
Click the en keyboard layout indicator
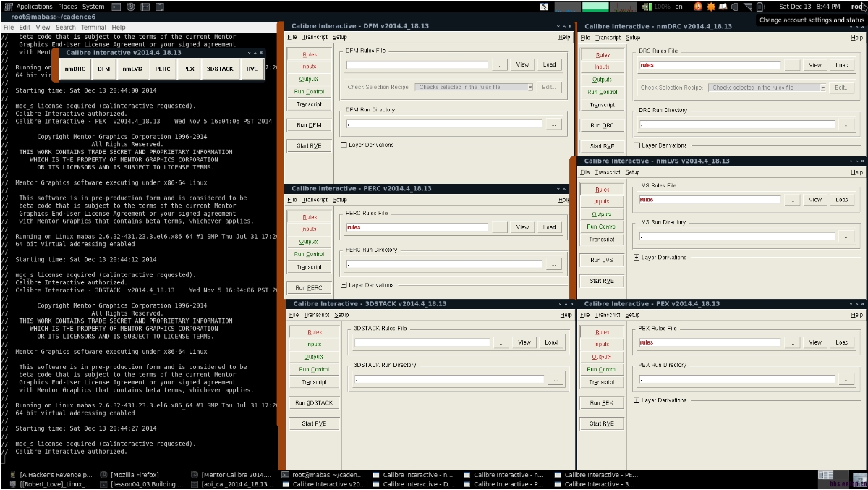(678, 7)
